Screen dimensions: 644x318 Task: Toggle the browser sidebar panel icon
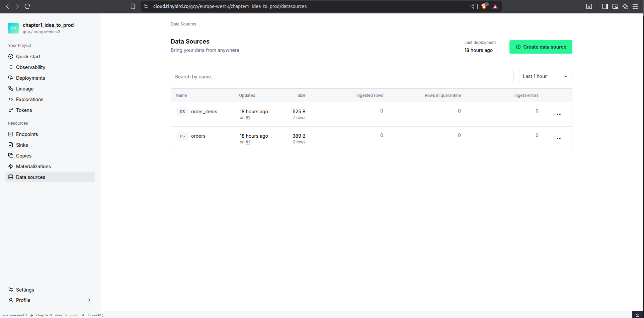[x=605, y=6]
